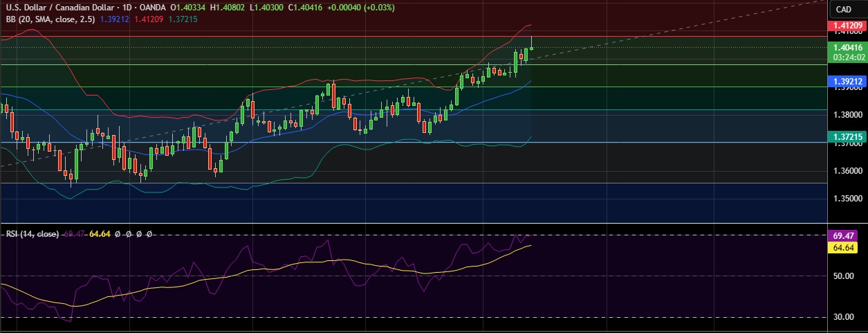Click the blue BB basis value 1.39212 in legend
Image resolution: width=868 pixels, height=333 pixels.
(x=114, y=19)
